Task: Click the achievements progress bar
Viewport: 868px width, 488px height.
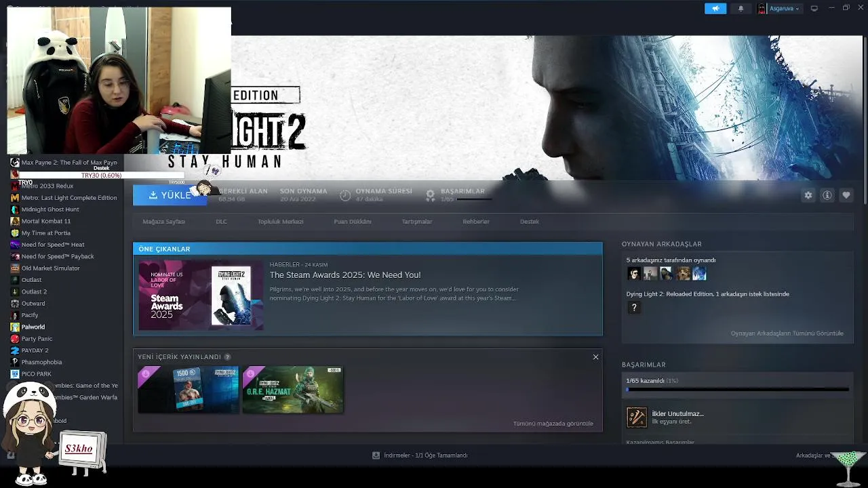Action: [x=737, y=390]
